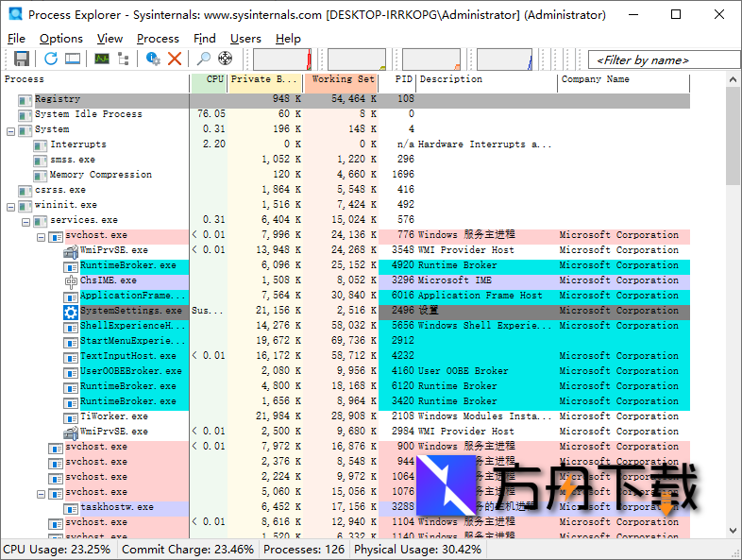Open System Information via green graph icon
Viewport: 742px width, 560px height.
[101, 59]
